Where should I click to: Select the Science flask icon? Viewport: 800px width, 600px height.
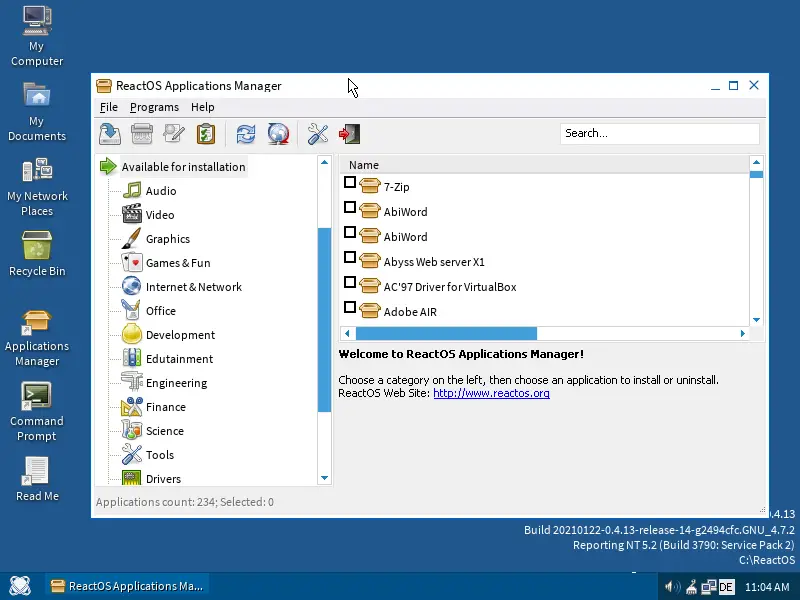[132, 430]
